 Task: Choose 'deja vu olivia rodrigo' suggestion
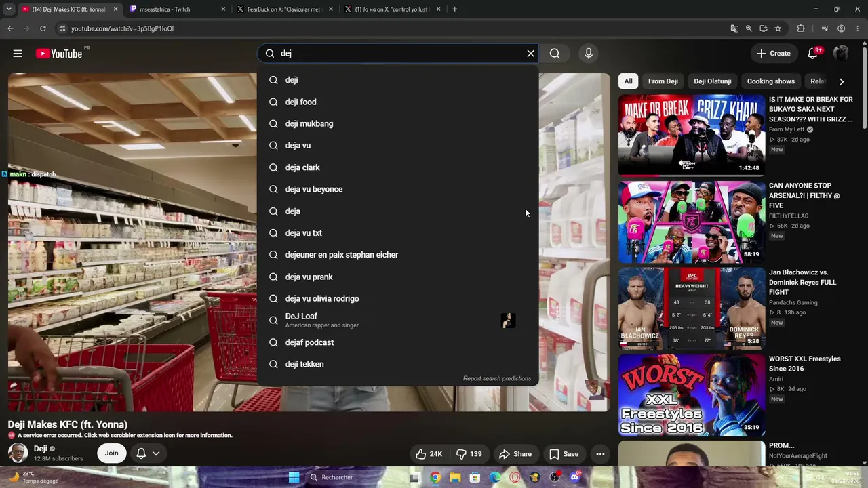pyautogui.click(x=398, y=299)
